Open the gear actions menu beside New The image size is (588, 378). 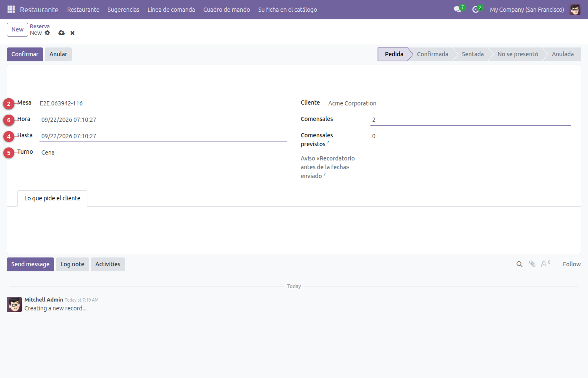47,33
